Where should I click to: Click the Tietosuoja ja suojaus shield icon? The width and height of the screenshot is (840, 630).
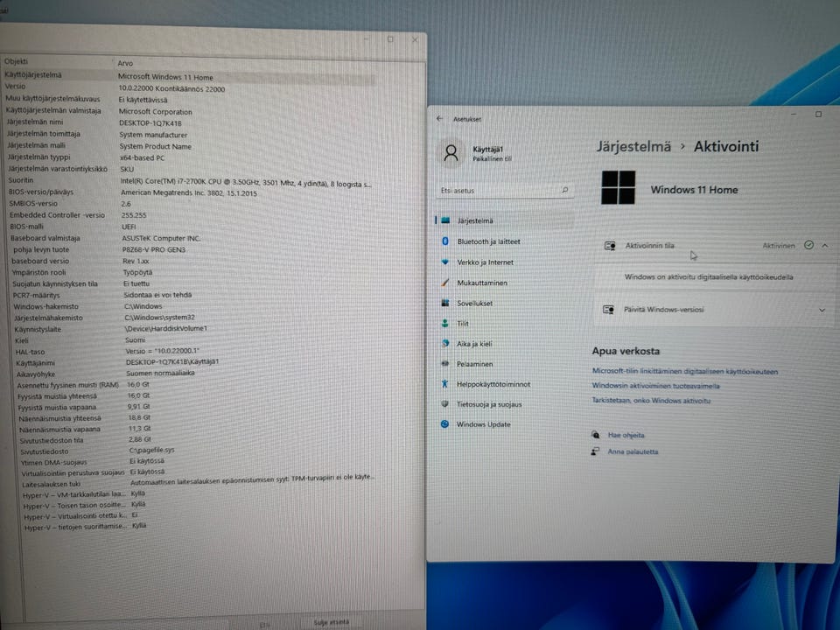click(444, 404)
